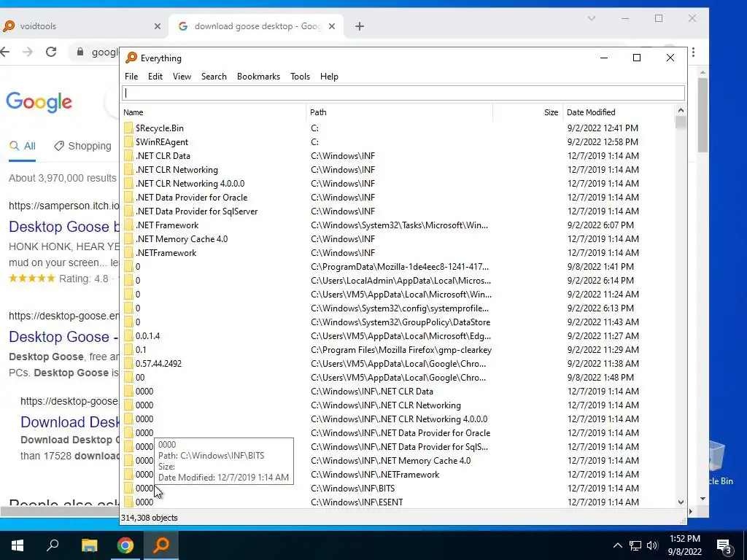Switch to the voidtools Chrome tab

[x=83, y=26]
